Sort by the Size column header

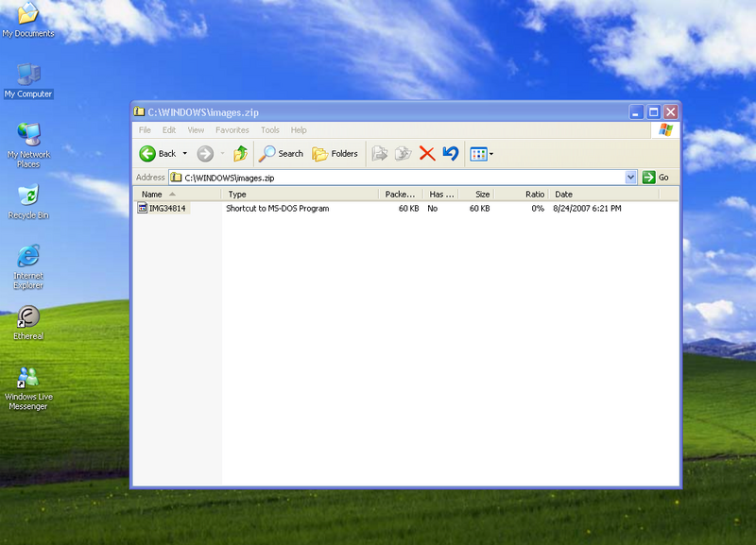[476, 195]
